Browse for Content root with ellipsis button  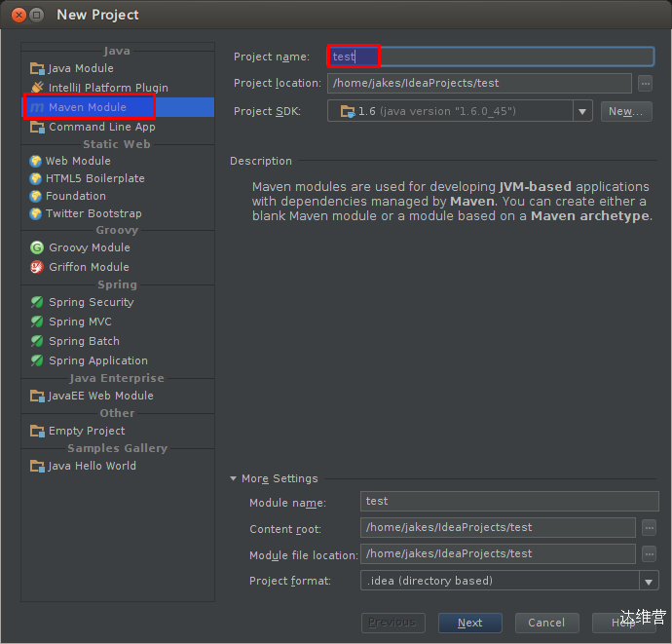[x=650, y=528]
